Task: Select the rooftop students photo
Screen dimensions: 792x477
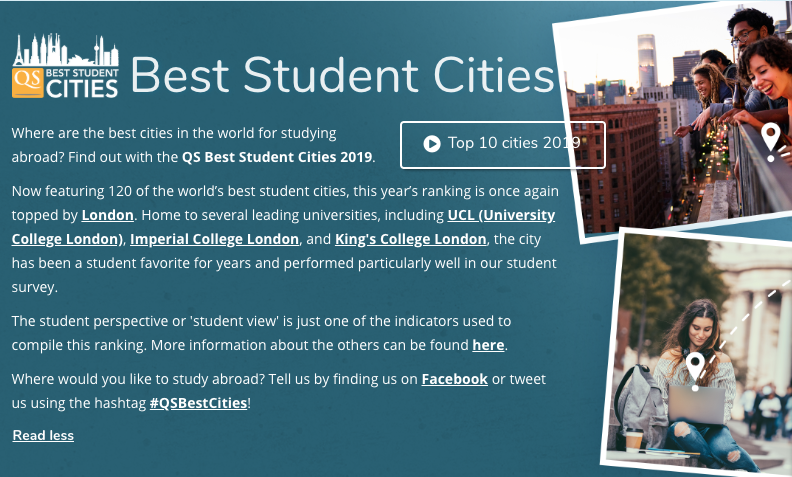Action: pos(670,110)
